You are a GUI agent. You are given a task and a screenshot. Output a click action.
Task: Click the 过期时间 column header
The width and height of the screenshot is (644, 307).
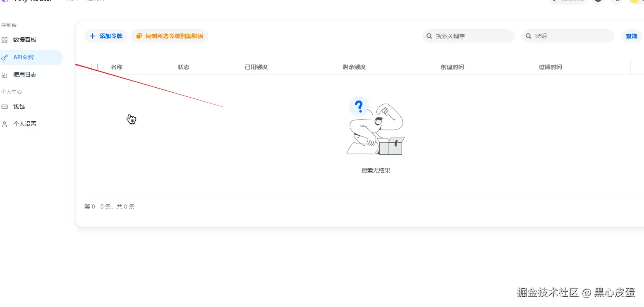pos(551,67)
